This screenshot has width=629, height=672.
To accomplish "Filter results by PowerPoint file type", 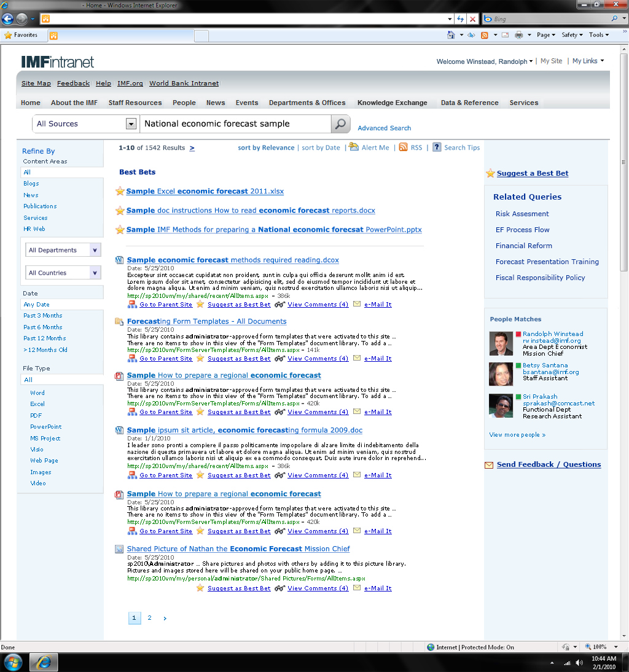I will click(x=46, y=427).
